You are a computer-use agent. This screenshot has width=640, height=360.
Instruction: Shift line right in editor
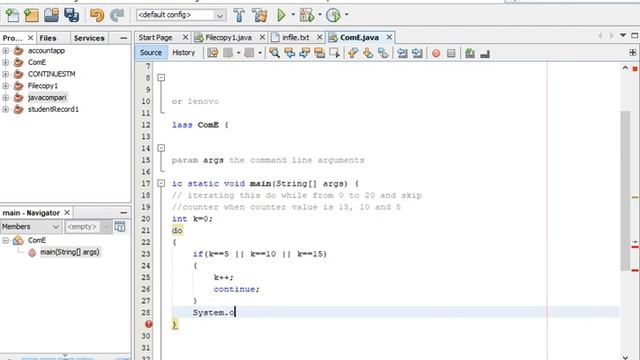(x=417, y=53)
